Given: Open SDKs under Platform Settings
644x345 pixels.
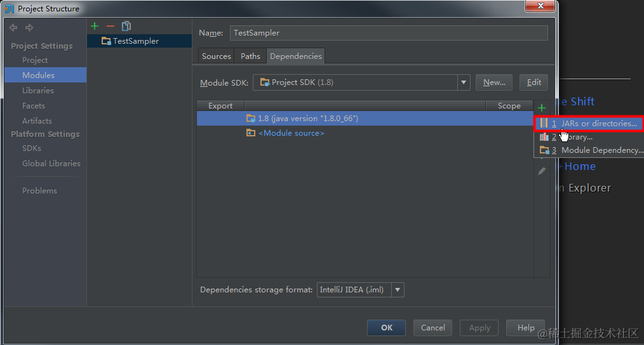Looking at the screenshot, I should click(32, 148).
